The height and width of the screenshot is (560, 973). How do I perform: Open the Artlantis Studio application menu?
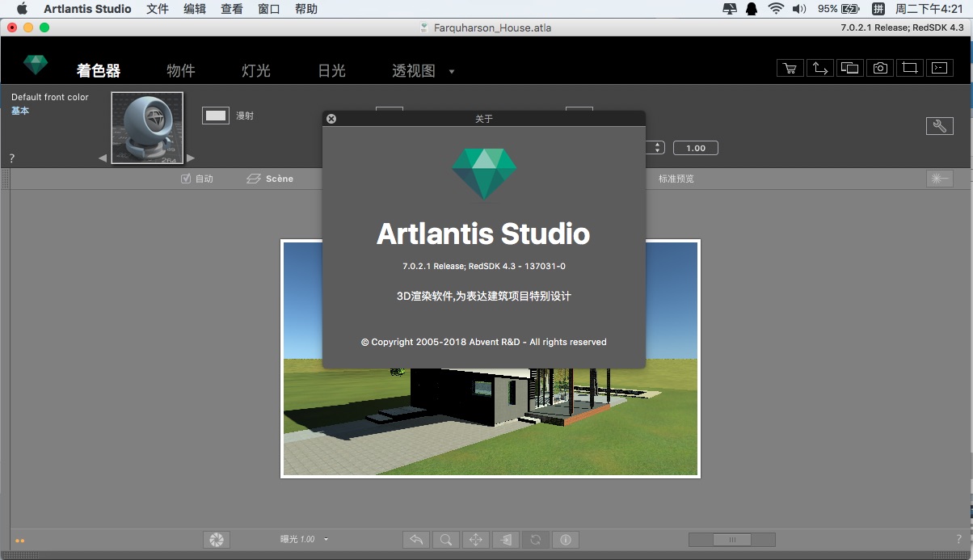(87, 9)
